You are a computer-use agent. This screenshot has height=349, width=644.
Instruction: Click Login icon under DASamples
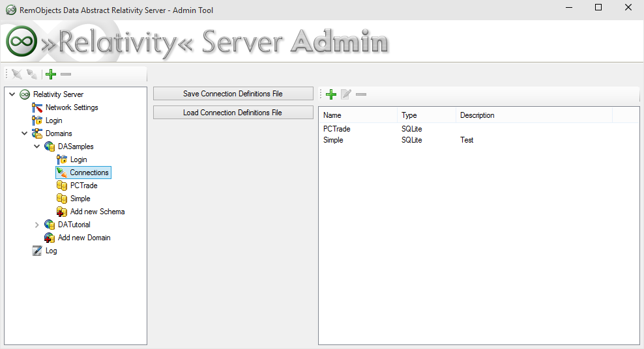point(62,160)
